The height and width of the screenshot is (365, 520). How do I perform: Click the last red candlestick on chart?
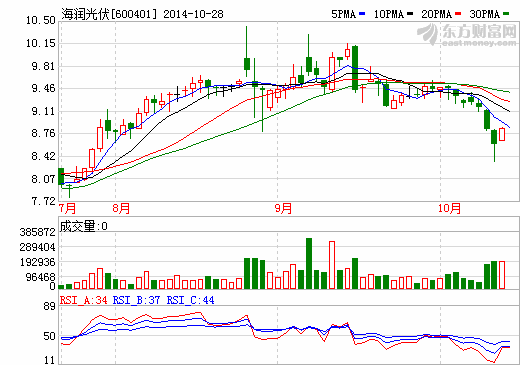coord(502,134)
